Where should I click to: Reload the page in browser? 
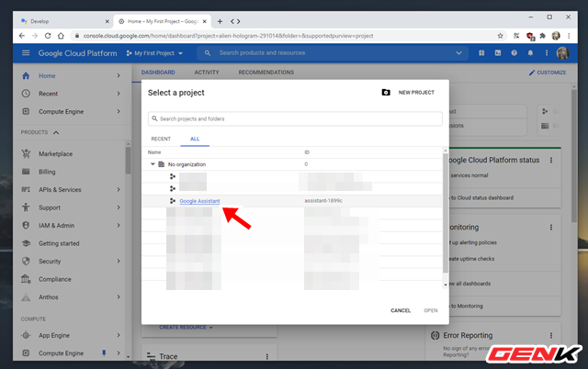pos(48,36)
